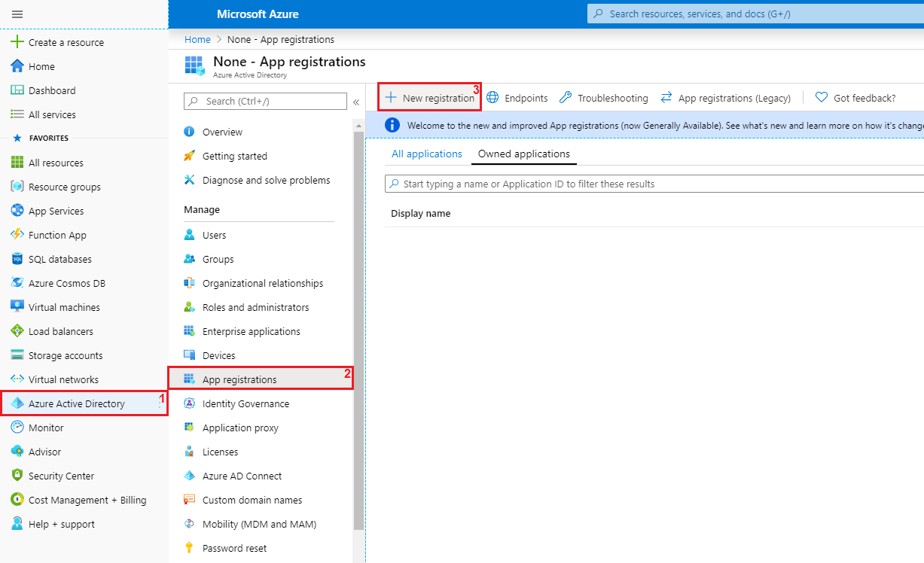Image resolution: width=924 pixels, height=563 pixels.
Task: Click the Dashboard icon
Action: tap(17, 90)
